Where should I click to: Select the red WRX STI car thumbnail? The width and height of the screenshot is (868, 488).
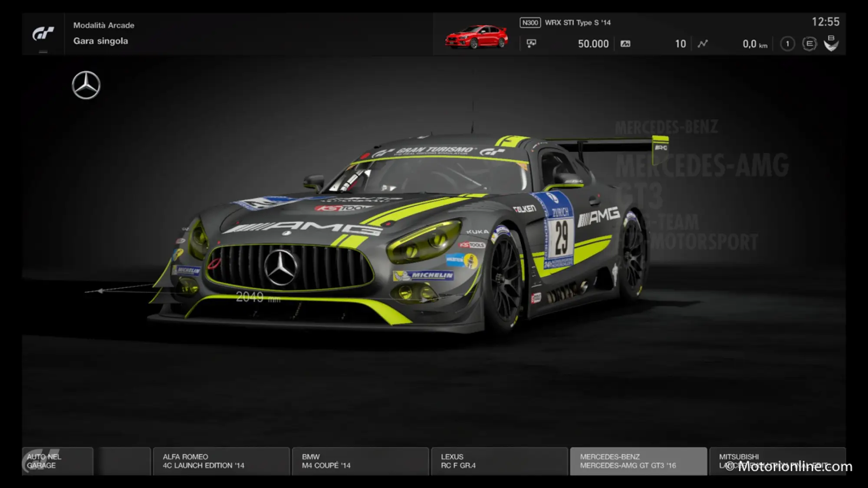pos(477,37)
